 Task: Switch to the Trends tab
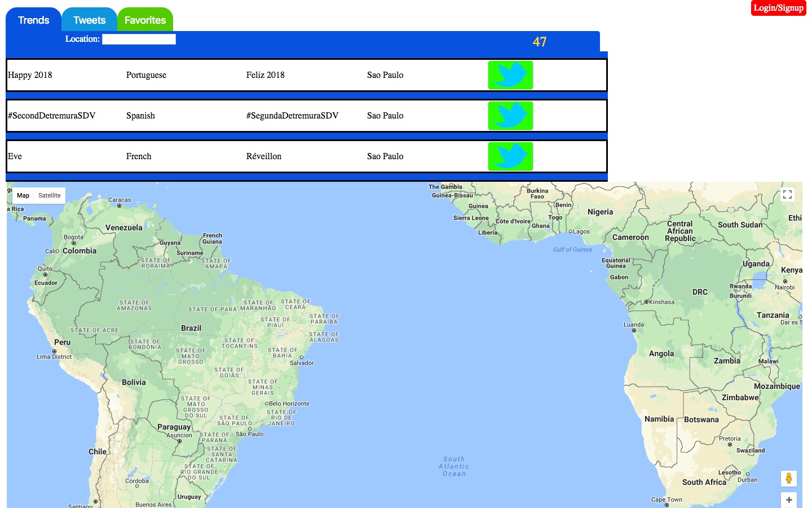point(34,20)
